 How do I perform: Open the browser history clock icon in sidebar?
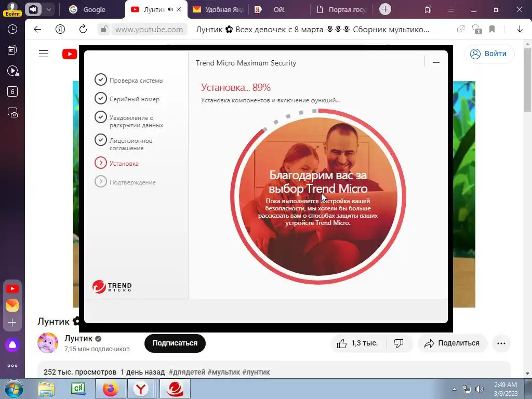pos(12,29)
